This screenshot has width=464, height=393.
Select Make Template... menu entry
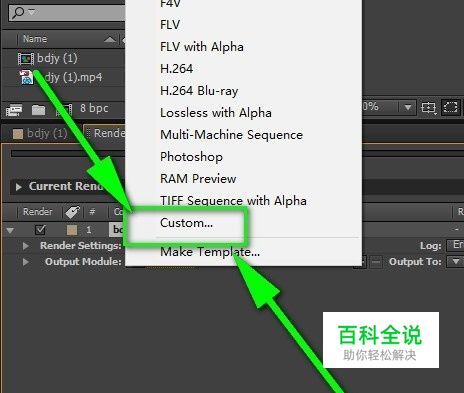(x=210, y=252)
